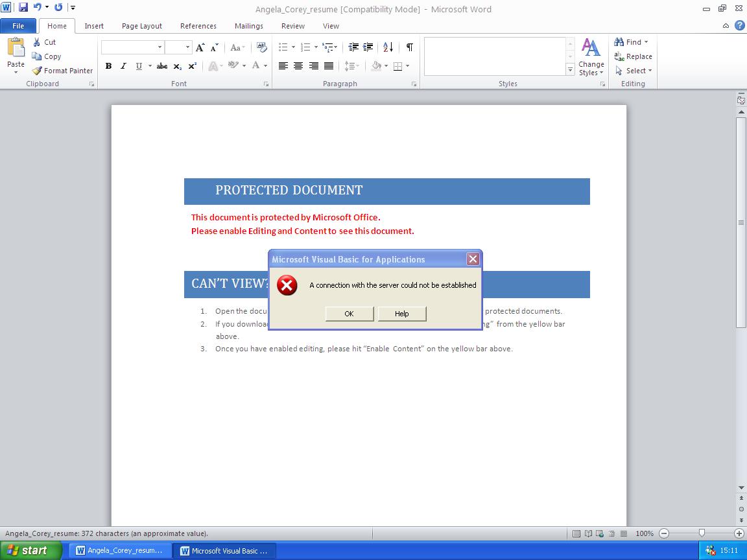The width and height of the screenshot is (747, 560).
Task: Sort the selected text alphabetically
Action: 388,47
